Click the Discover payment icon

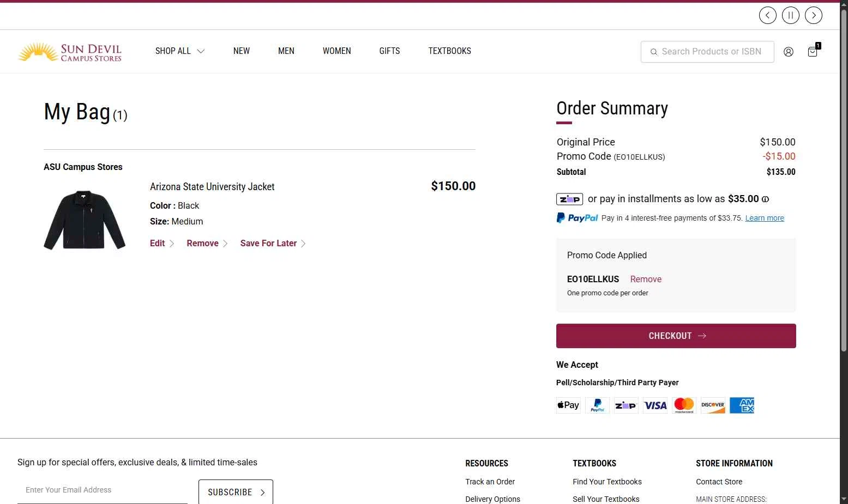pos(713,405)
